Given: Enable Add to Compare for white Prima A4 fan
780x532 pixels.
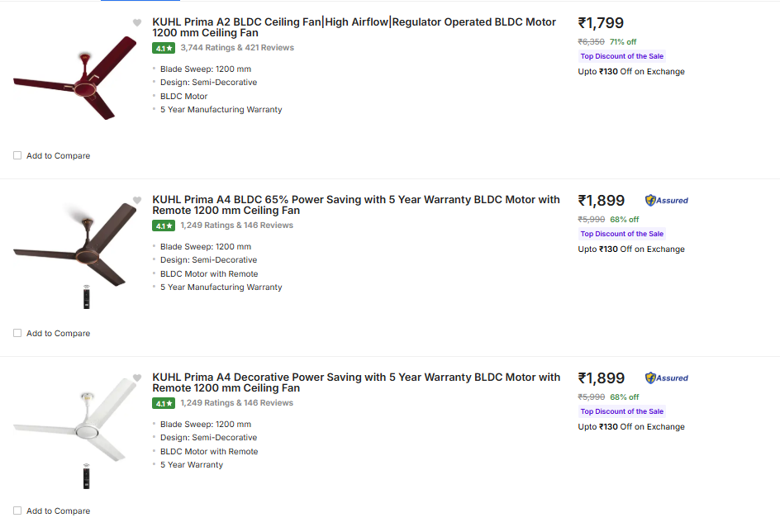Looking at the screenshot, I should (17, 511).
